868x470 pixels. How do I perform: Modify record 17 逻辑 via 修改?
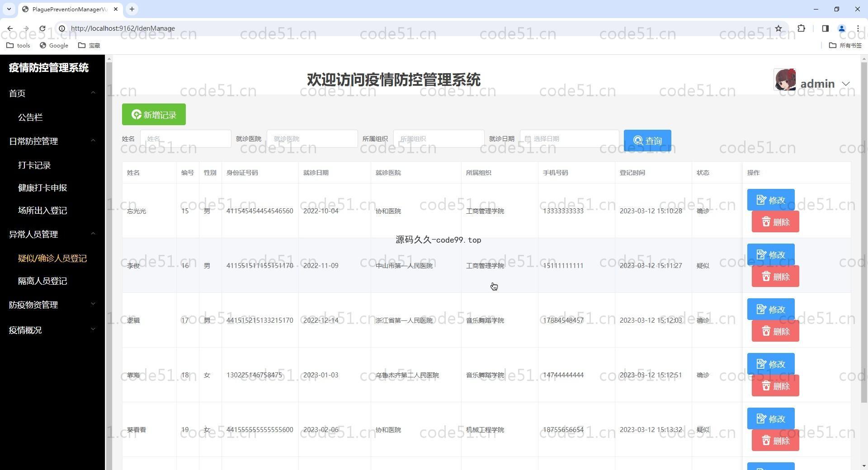[x=771, y=309]
